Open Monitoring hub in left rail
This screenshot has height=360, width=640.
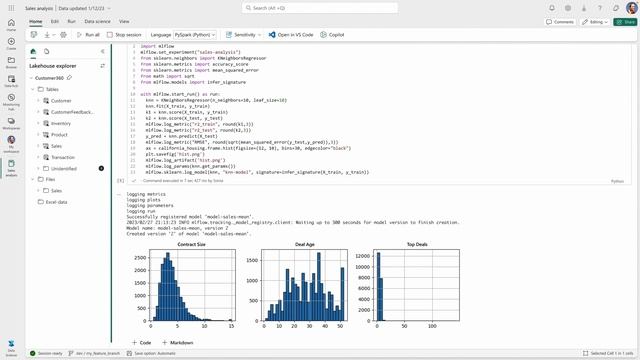pyautogui.click(x=11, y=102)
